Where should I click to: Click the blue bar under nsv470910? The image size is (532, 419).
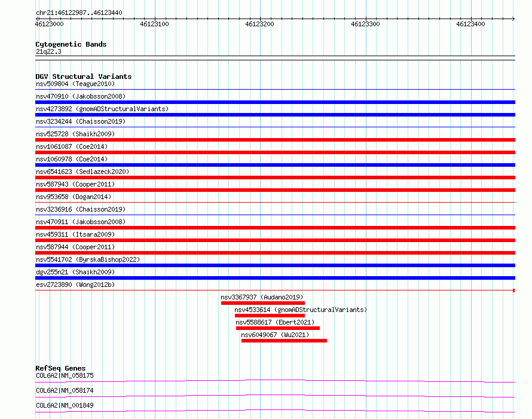coord(275,102)
